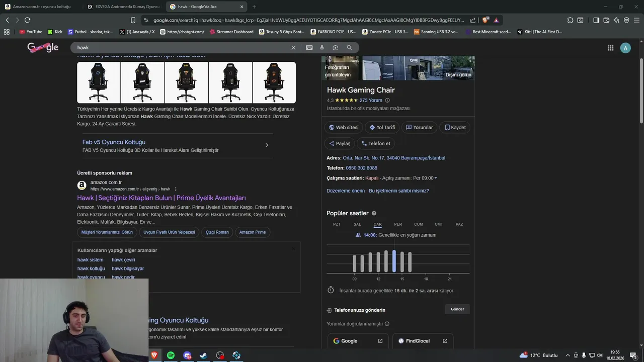Open the share icon in address bar
The image size is (644, 362).
pyautogui.click(x=473, y=20)
